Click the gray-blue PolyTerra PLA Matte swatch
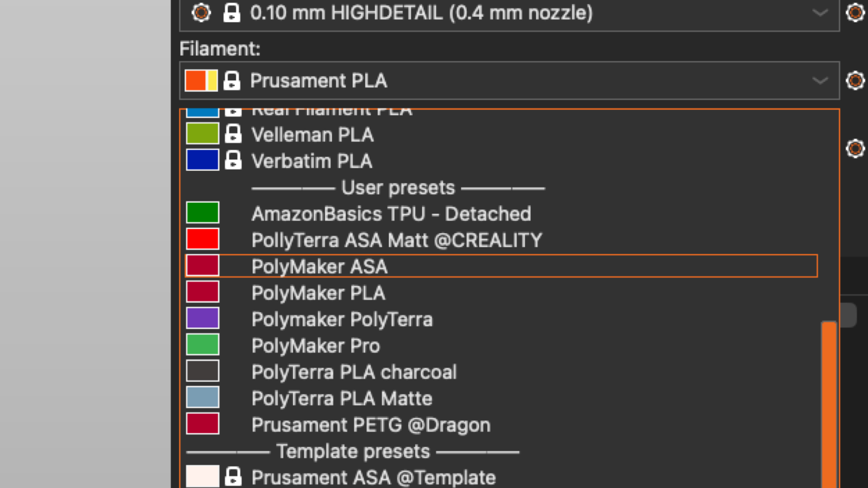Viewport: 868px width, 488px height. (x=203, y=397)
